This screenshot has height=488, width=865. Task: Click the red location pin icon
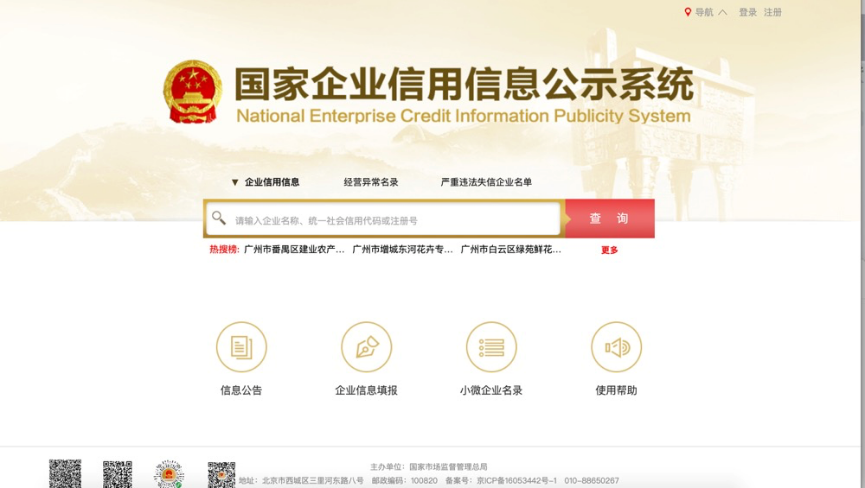pos(687,12)
